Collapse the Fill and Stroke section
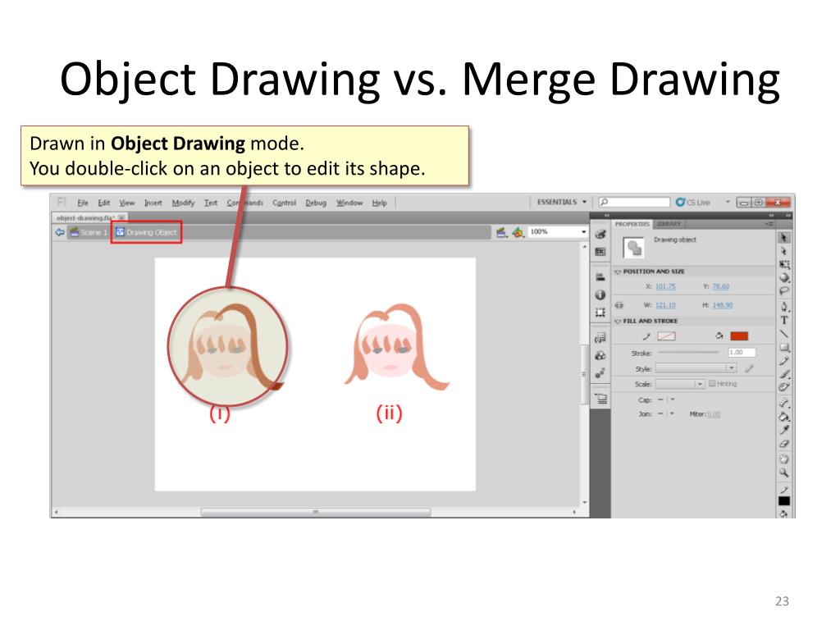Screen dimensions: 840x630 coord(618,321)
